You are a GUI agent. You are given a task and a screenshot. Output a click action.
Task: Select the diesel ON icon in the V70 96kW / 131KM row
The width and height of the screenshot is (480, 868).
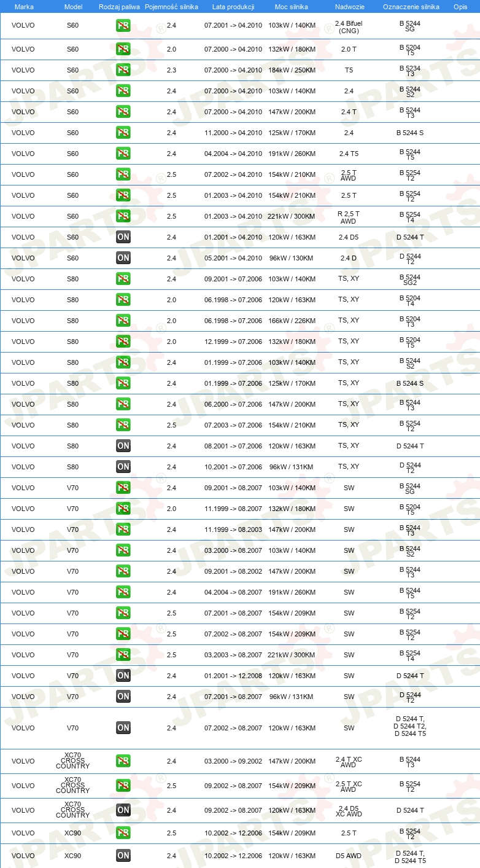coord(123,697)
